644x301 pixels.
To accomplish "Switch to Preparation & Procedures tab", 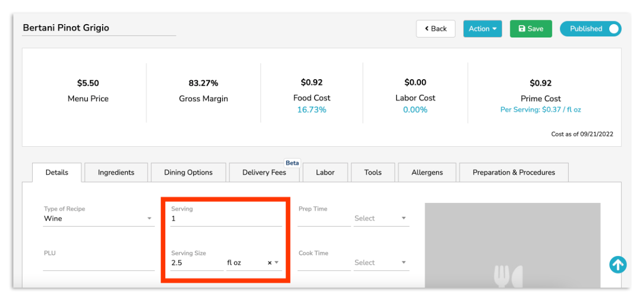I will click(x=513, y=172).
